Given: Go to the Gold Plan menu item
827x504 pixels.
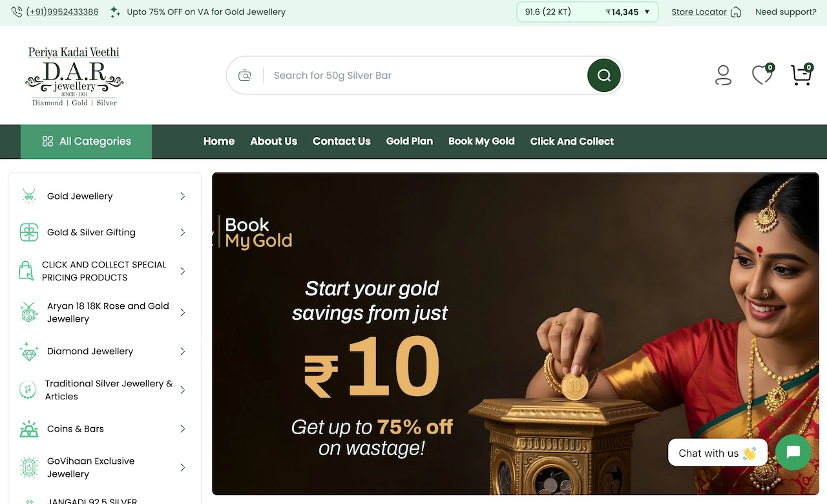Looking at the screenshot, I should (x=410, y=142).
